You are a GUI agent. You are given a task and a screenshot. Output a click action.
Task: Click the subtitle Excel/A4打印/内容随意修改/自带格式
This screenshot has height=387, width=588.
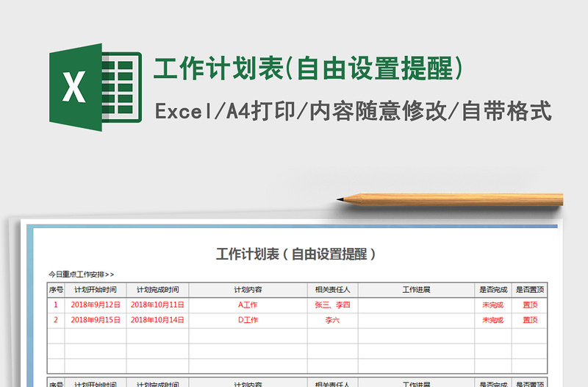[x=354, y=111]
